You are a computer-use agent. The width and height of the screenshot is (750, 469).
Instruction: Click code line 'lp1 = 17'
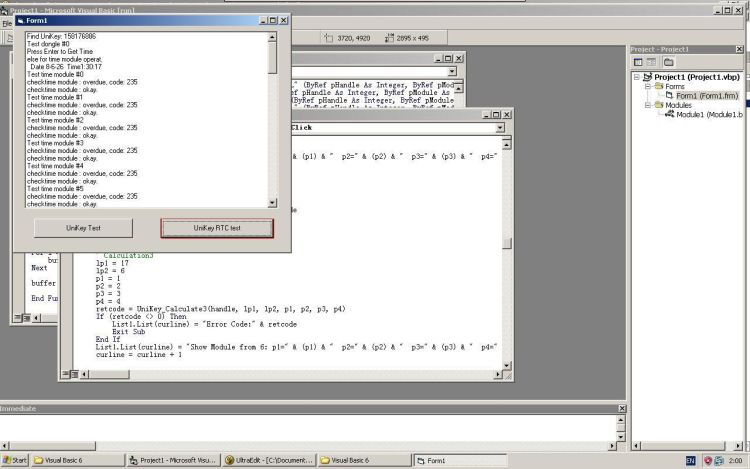(x=112, y=263)
